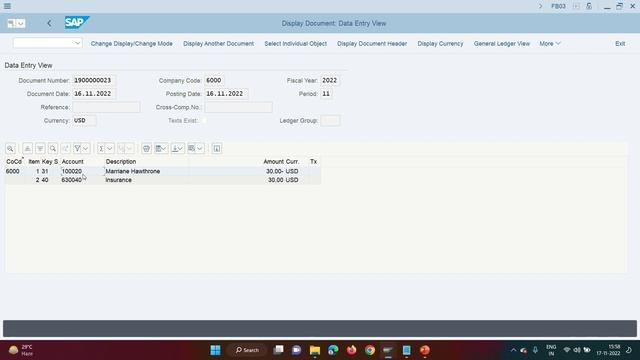Open the transaction command field dropdown
Screen dimensions: 640x360
coord(77,43)
